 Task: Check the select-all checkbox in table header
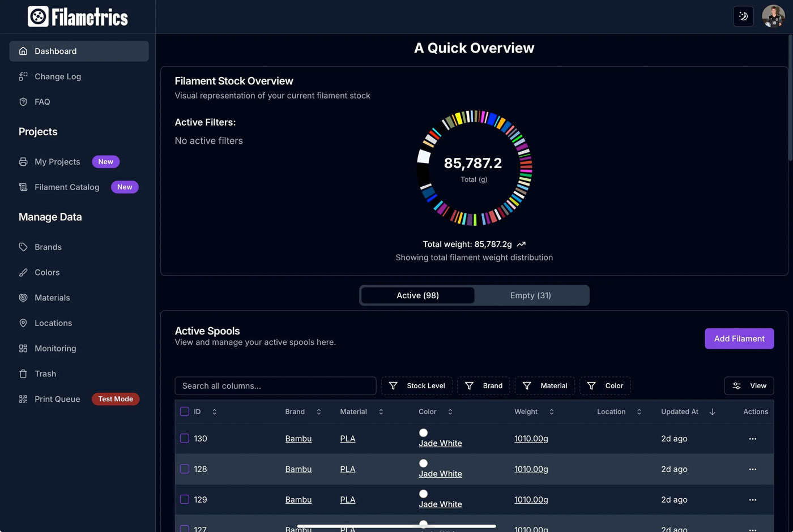pyautogui.click(x=184, y=411)
